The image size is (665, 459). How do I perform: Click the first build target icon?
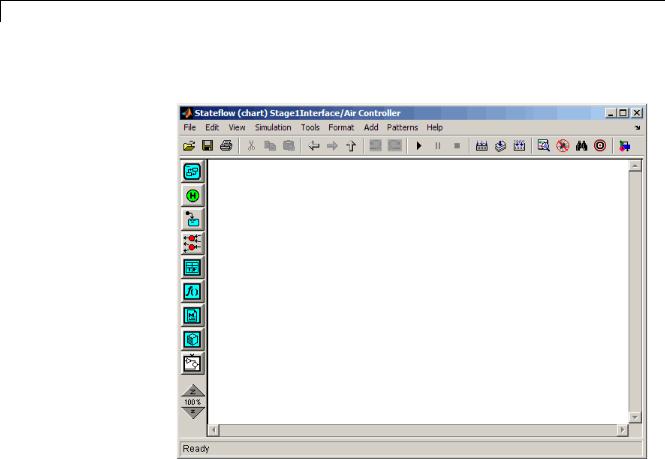(x=482, y=146)
